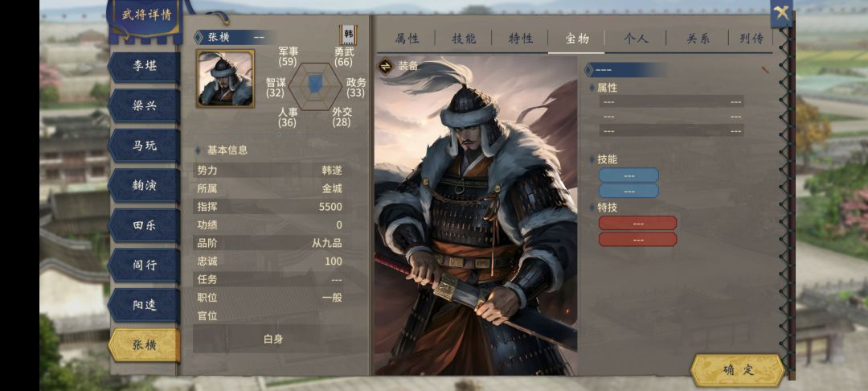The image size is (868, 391).
Task: Switch to the 属性 tab
Action: pos(407,38)
